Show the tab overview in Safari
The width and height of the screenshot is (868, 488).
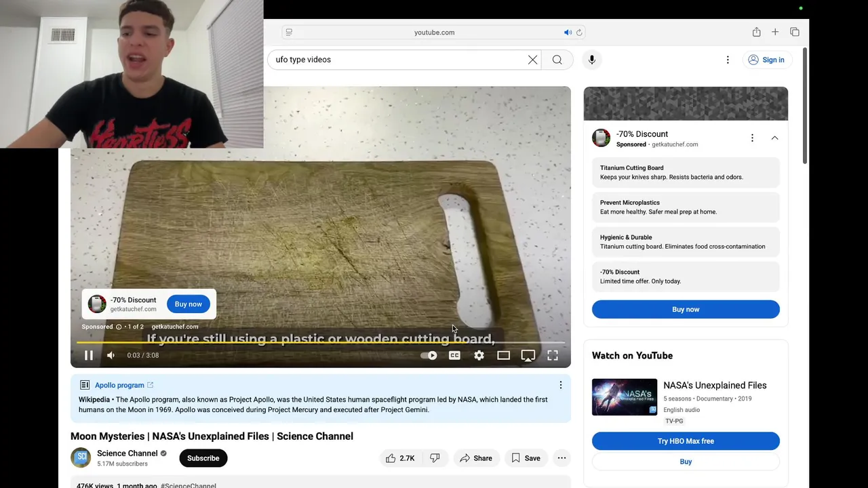[795, 32]
